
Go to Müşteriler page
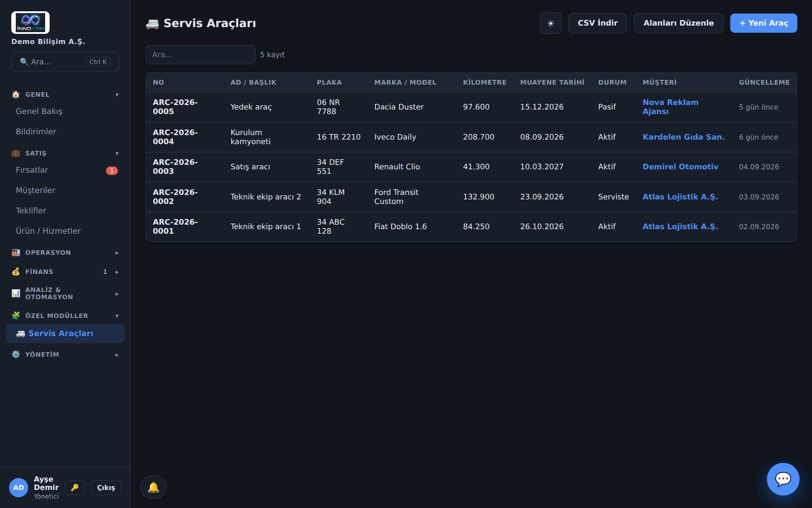(65, 190)
